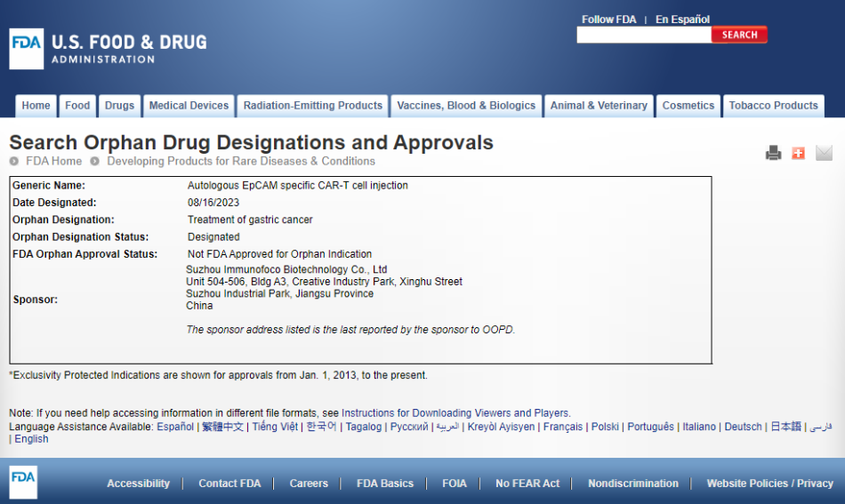Open the Animal & Veterinary tab
The width and height of the screenshot is (845, 504).
[599, 106]
